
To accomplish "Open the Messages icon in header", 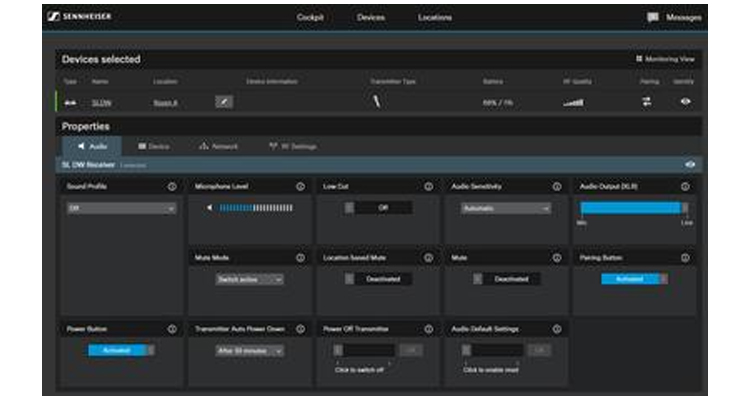I will 653,17.
